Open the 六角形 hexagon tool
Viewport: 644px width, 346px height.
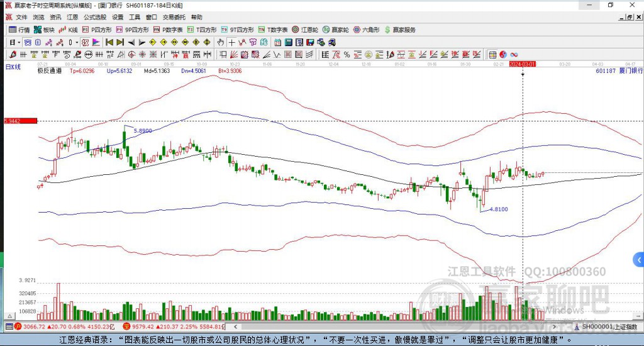(367, 30)
